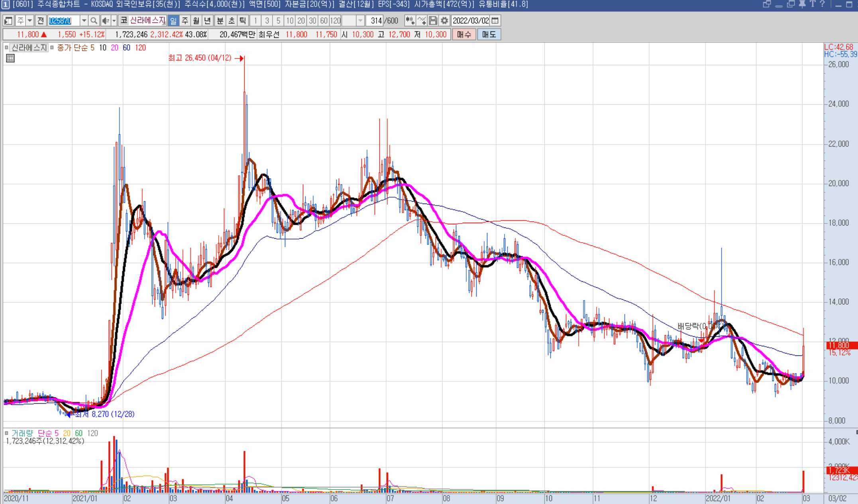Screen dimensions: 858x504
Task: Open the calendar date picker icon
Action: point(495,21)
